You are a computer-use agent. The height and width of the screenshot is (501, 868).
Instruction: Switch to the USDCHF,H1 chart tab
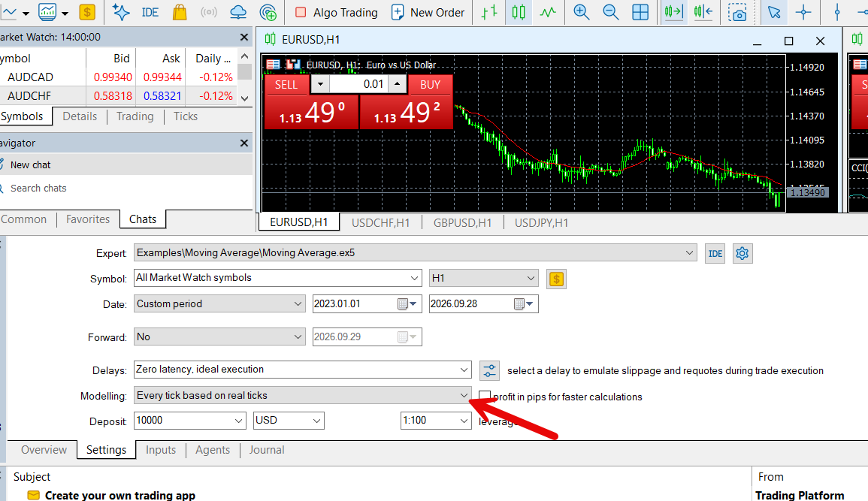coord(380,223)
